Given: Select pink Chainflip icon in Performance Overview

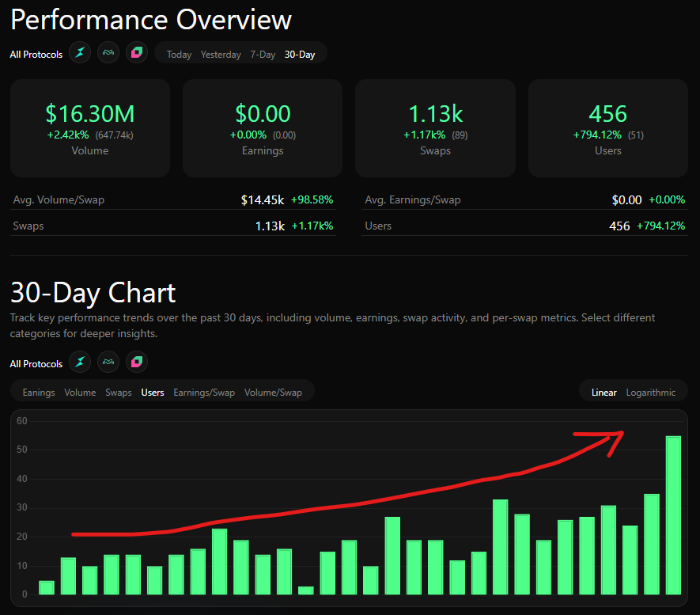Looking at the screenshot, I should (x=137, y=54).
